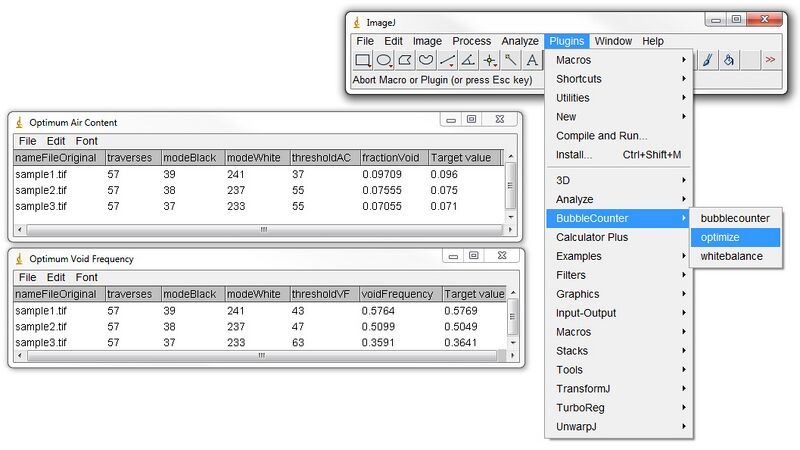Choose Compile and Run...
Screen dimensions: 800x450
pos(618,136)
